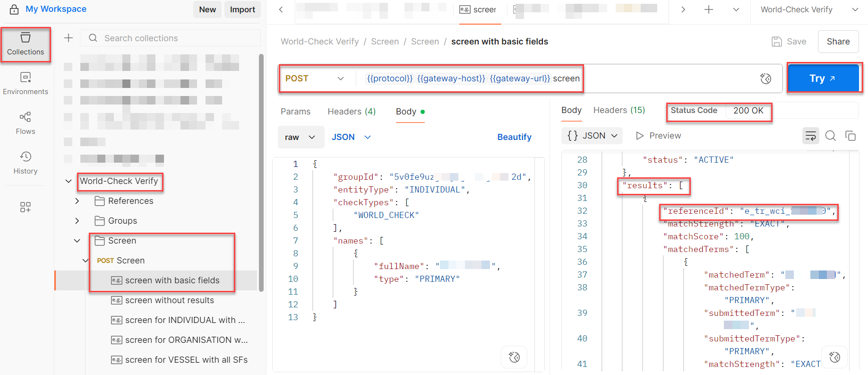Click the Save icon button

point(789,42)
